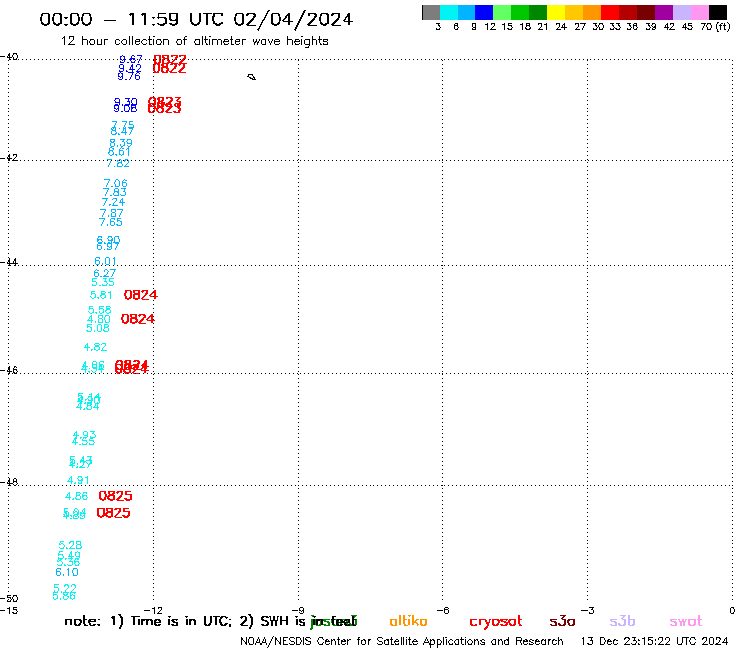This screenshot has height=650, width=740.
Task: Click the 'swot' satellite legend label
Action: tap(686, 621)
